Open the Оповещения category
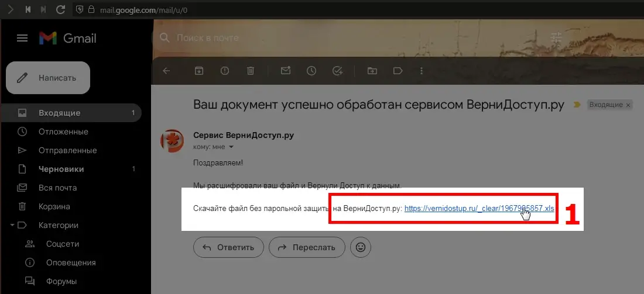This screenshot has width=644, height=294. coord(71,262)
